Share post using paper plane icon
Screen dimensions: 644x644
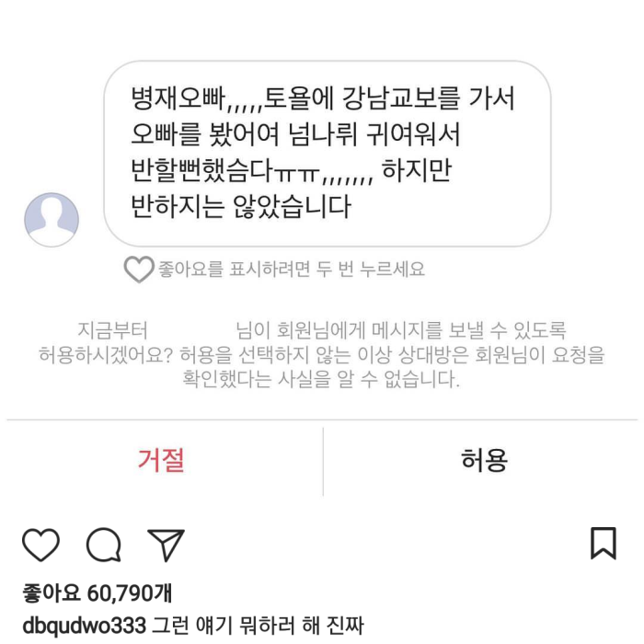(166, 545)
